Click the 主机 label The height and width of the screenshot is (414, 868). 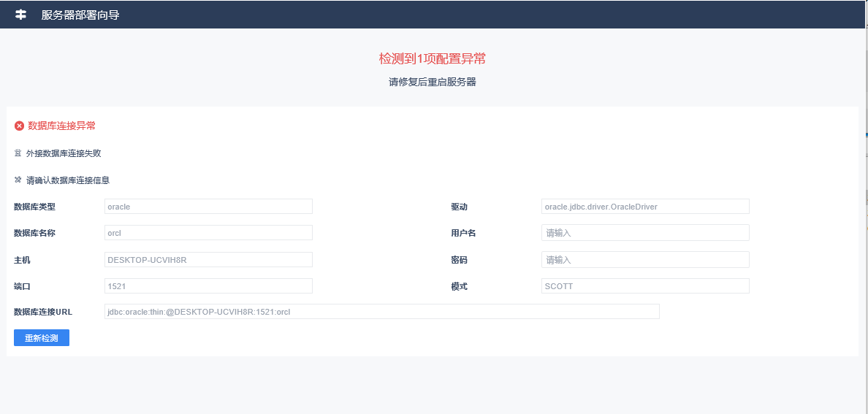(22, 260)
